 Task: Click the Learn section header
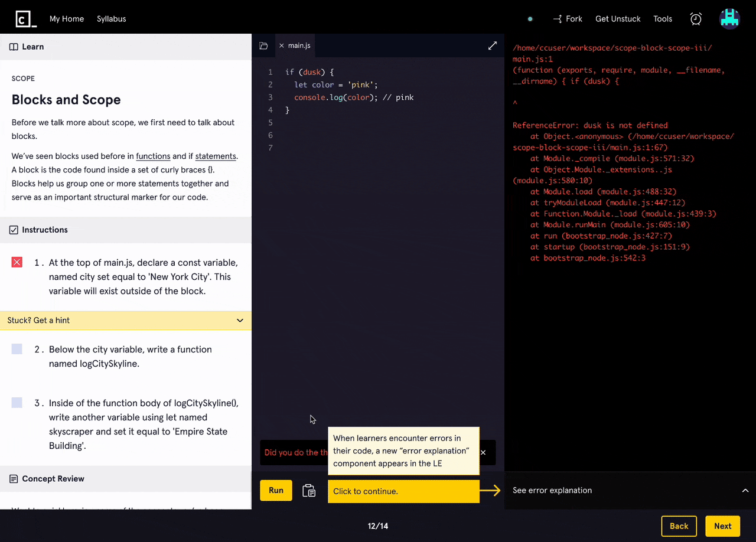(x=126, y=47)
